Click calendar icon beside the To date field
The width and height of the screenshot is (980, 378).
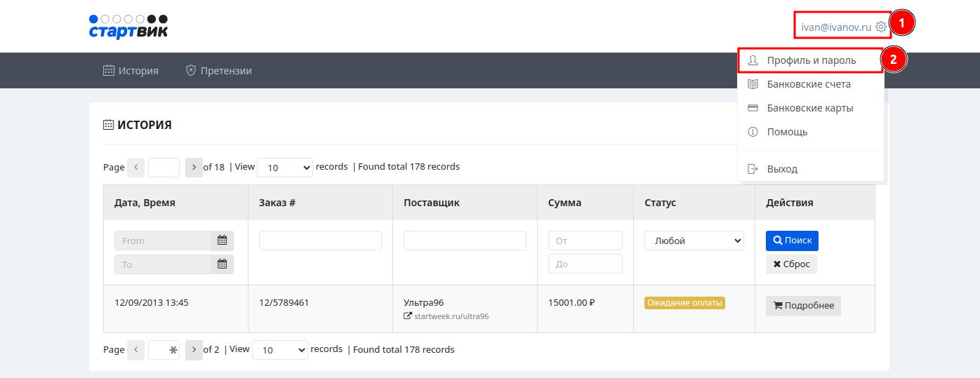(222, 264)
